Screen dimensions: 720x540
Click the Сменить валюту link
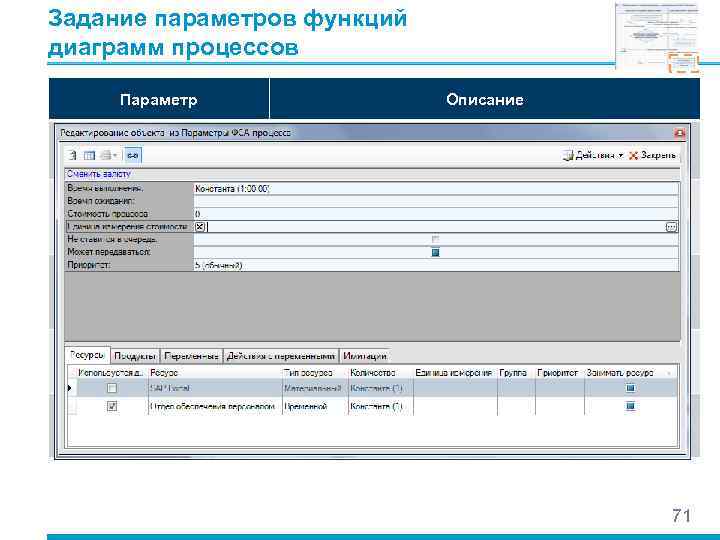tap(99, 174)
